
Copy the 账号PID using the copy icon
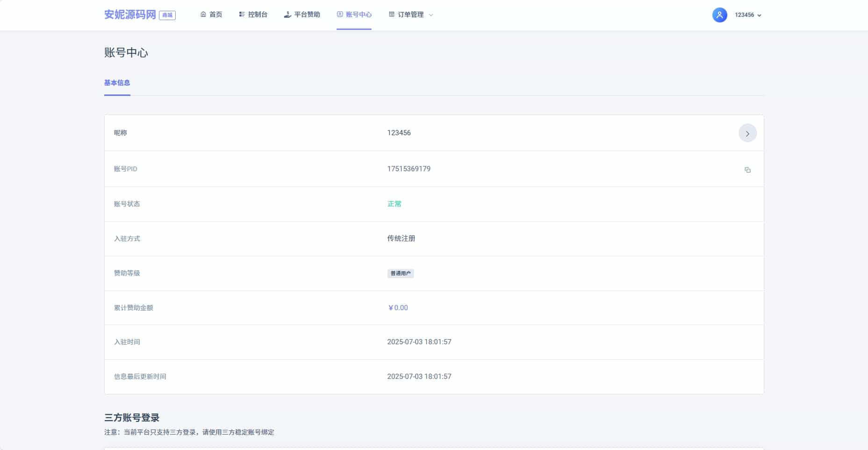coord(747,170)
